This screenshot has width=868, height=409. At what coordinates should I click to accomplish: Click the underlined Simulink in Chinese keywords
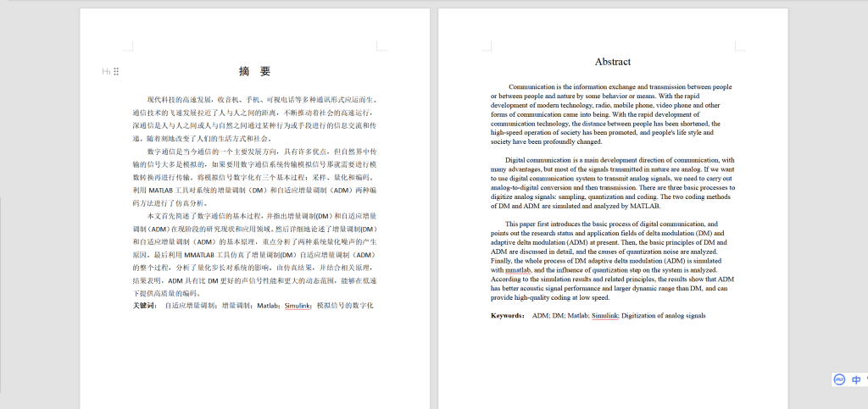(298, 305)
